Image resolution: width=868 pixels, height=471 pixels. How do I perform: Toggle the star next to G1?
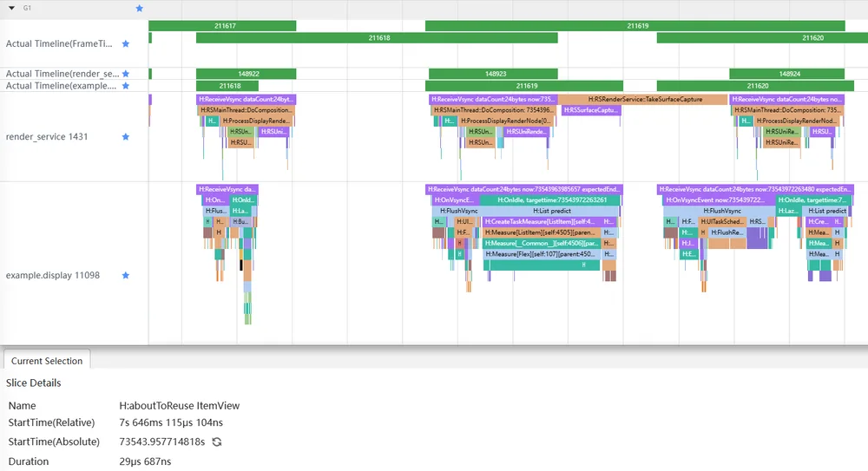coord(140,9)
